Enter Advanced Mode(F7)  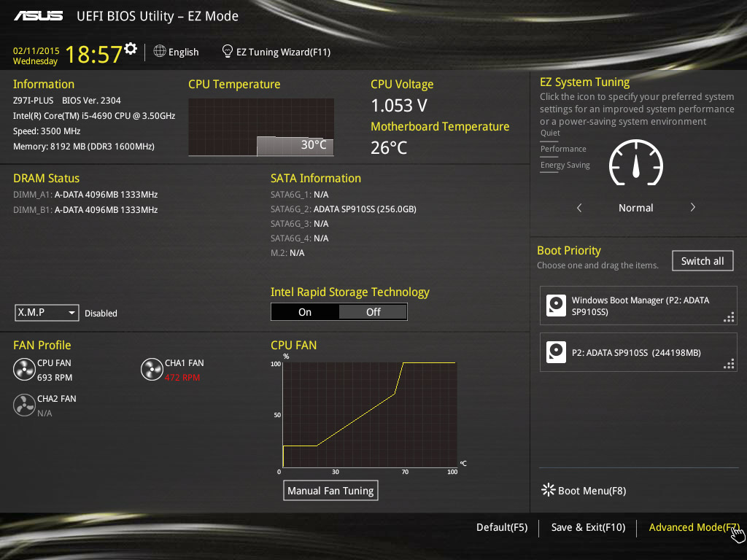(x=694, y=527)
